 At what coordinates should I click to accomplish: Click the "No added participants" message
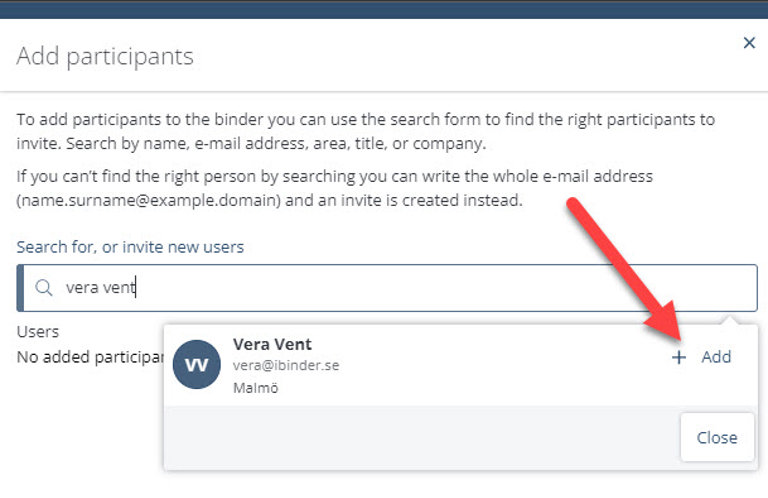click(x=88, y=355)
